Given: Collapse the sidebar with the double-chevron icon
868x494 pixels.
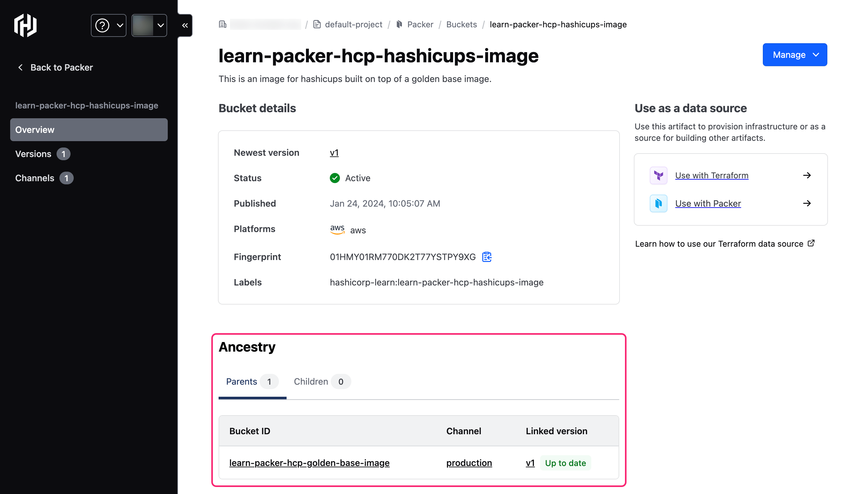Looking at the screenshot, I should 185,25.
